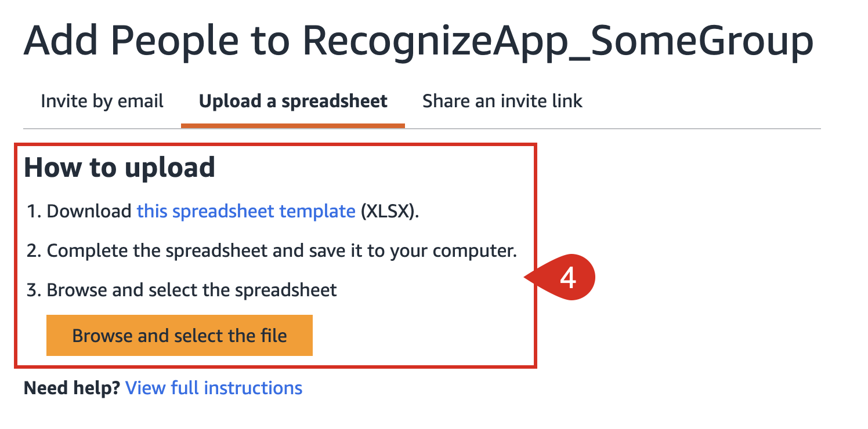Open the Share an invite link tab

[502, 101]
